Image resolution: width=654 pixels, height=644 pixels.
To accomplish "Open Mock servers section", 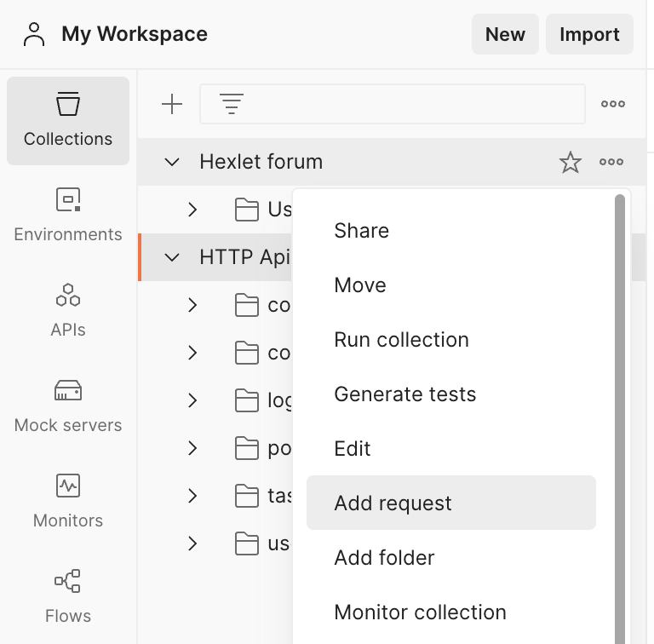I will (x=68, y=406).
